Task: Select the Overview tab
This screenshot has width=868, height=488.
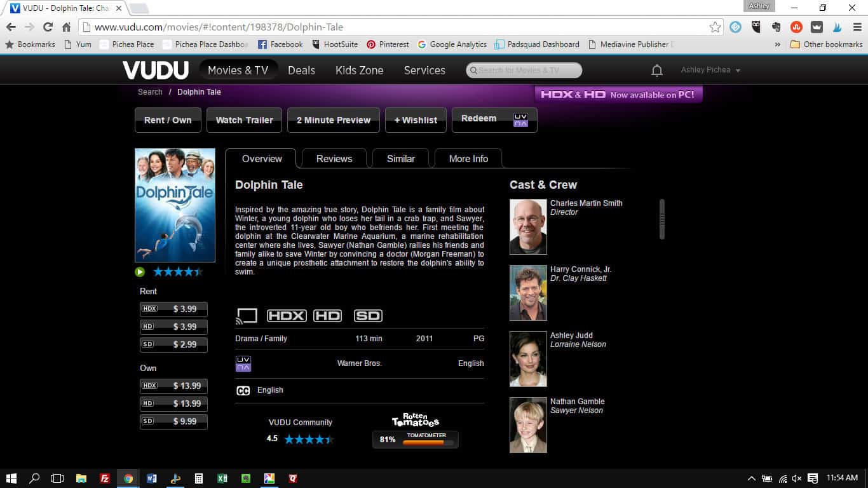Action: (261, 159)
